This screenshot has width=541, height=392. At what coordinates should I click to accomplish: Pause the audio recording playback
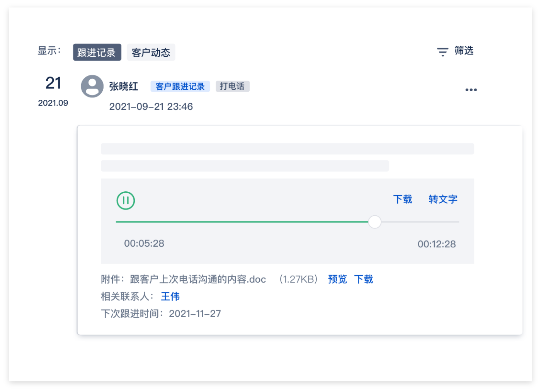point(126,201)
